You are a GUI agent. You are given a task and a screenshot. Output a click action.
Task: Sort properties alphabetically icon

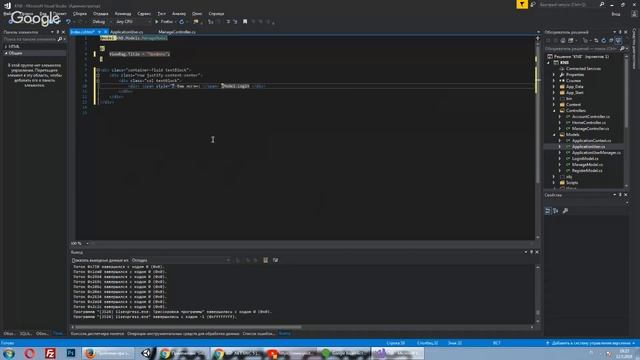coord(556,211)
